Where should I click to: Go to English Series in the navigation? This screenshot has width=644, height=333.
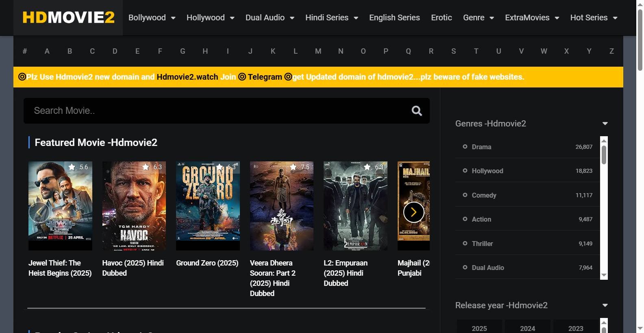point(394,17)
